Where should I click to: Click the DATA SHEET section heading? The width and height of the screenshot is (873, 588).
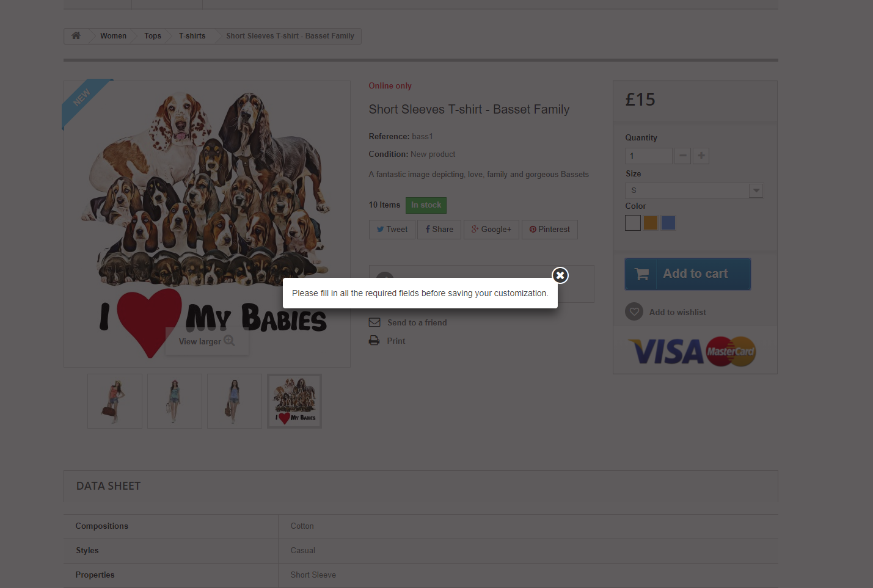(109, 486)
